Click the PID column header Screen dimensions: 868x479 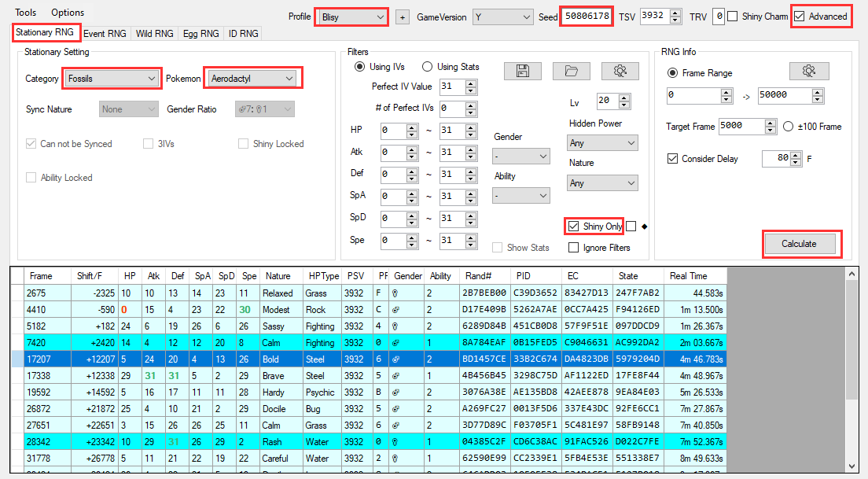pos(535,276)
